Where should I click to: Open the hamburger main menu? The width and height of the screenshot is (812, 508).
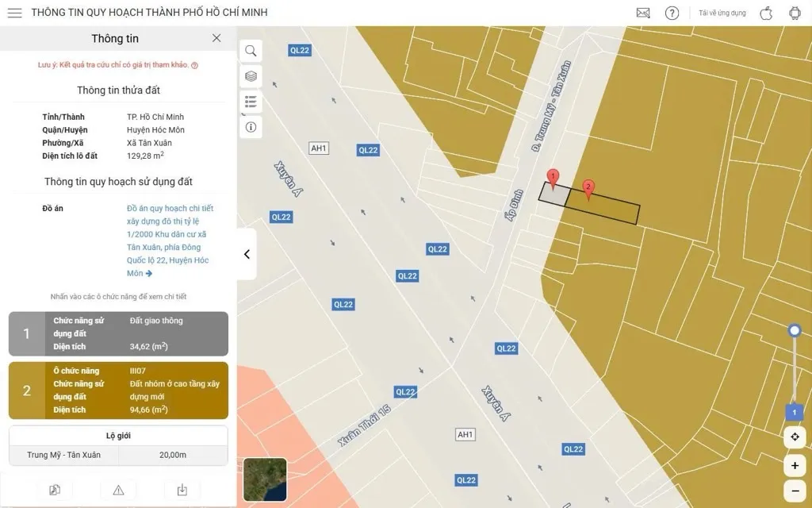tap(14, 13)
